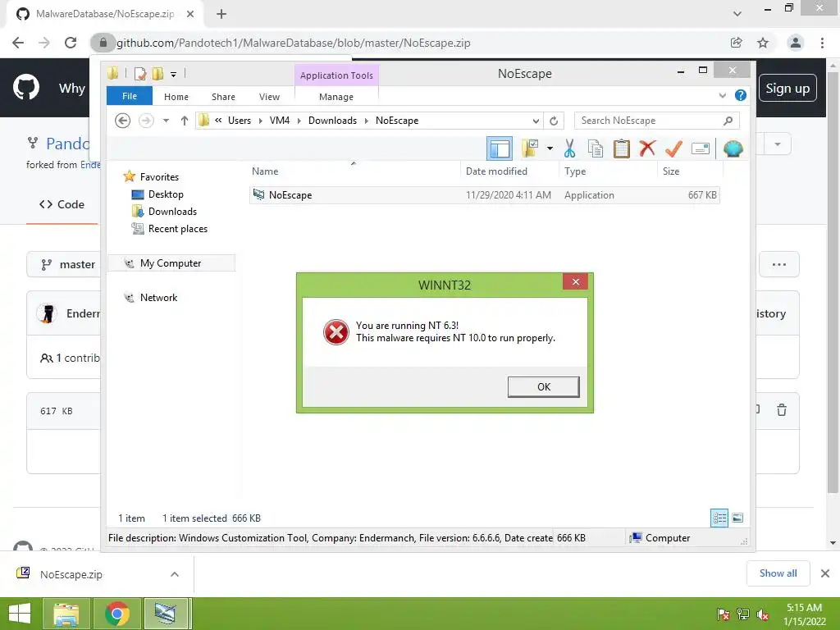Open the NoEscape.zip download options chevron
Viewport: 840px width, 630px height.
[174, 574]
